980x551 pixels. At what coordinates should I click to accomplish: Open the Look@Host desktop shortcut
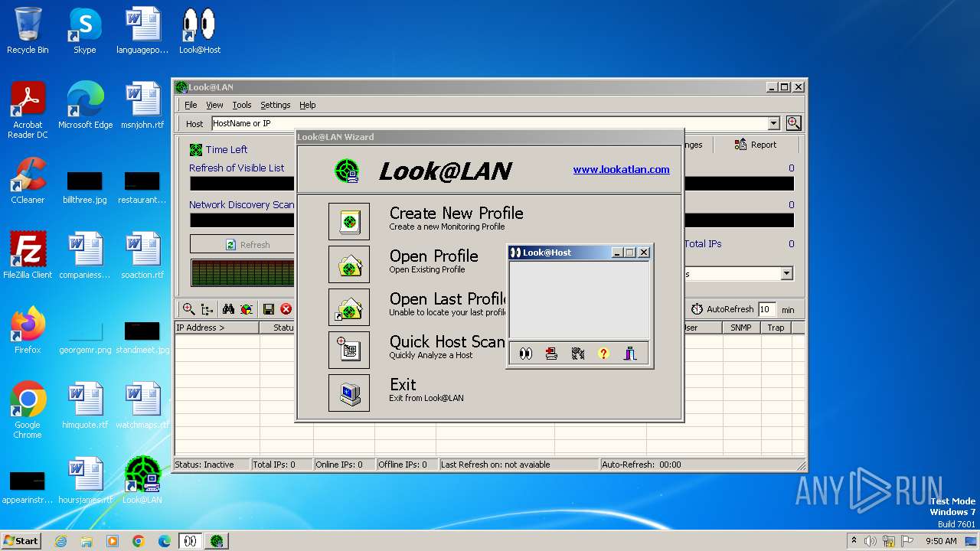coord(199,31)
